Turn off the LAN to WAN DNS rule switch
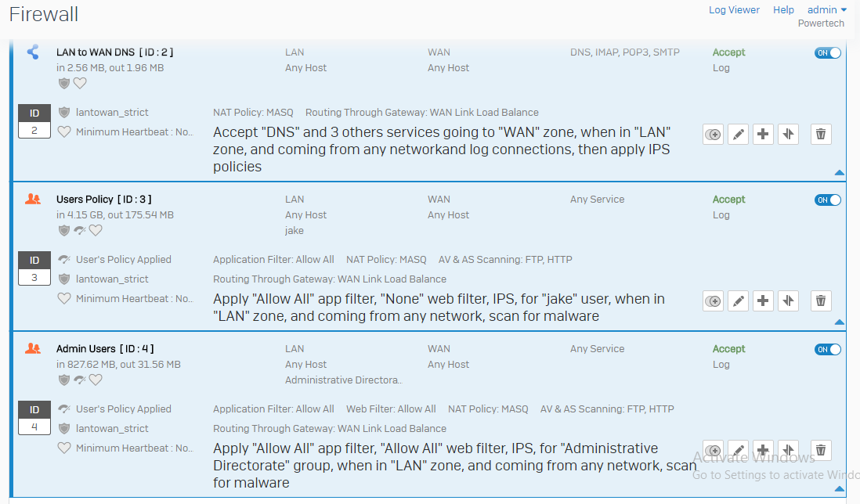 828,52
